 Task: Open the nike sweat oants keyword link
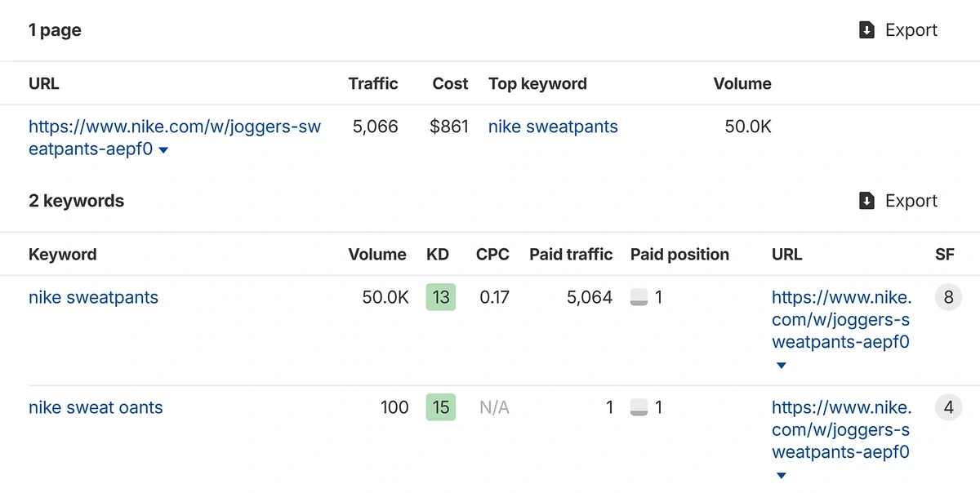(96, 407)
